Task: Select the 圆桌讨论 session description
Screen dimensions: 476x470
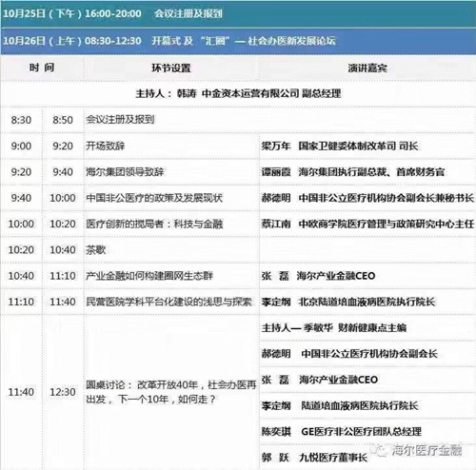Action: tap(171, 392)
